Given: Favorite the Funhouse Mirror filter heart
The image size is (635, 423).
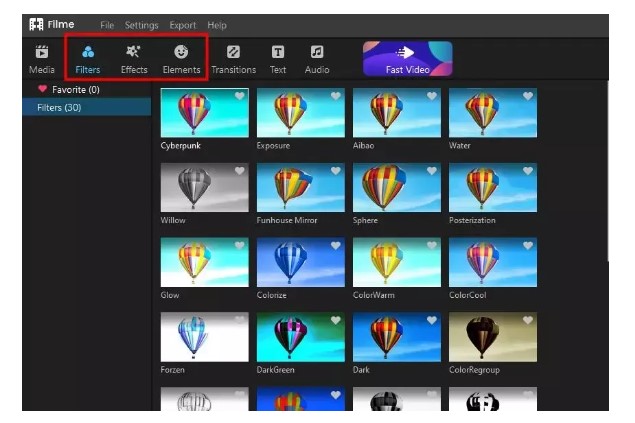Looking at the screenshot, I should (336, 170).
